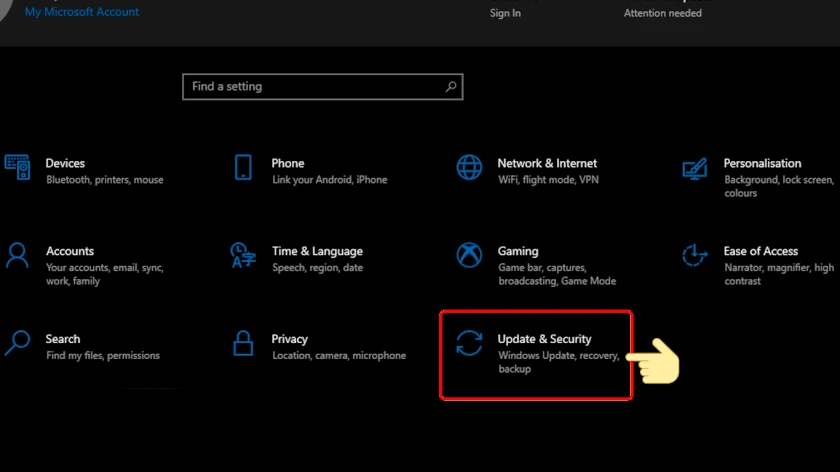Select the Gaming category title

click(x=518, y=251)
